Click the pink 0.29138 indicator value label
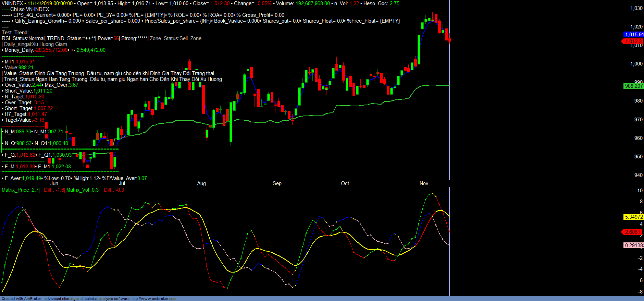Image resolution: width=644 pixels, height=301 pixels. pyautogui.click(x=633, y=245)
